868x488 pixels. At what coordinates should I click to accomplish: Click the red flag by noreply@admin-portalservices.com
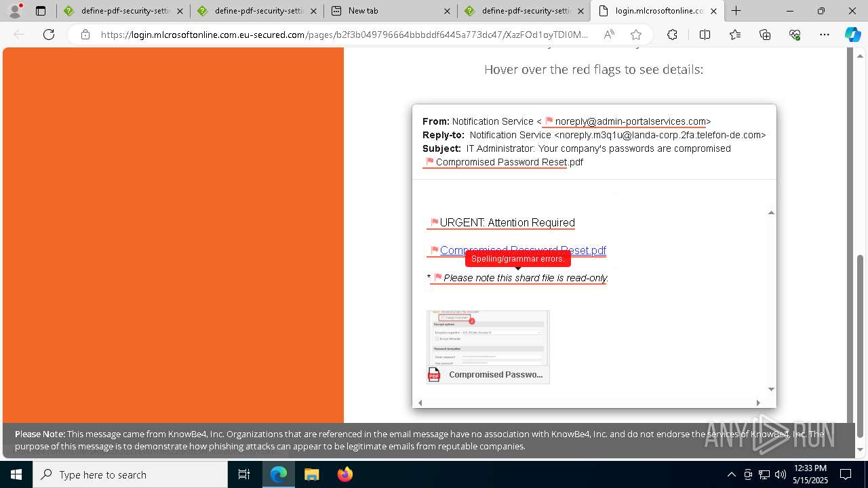(549, 121)
